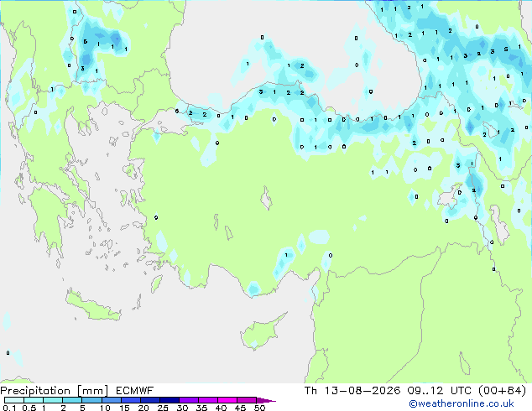The height and width of the screenshot is (411, 532).
Task: Click the '50' legend scale label
Action: [260, 408]
